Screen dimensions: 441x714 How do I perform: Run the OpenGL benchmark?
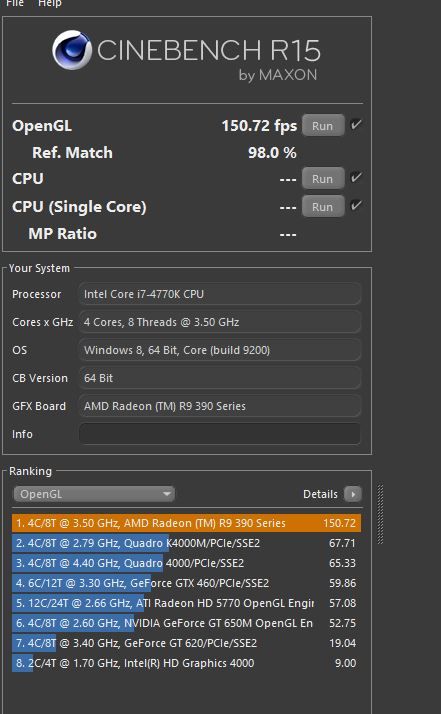[323, 126]
